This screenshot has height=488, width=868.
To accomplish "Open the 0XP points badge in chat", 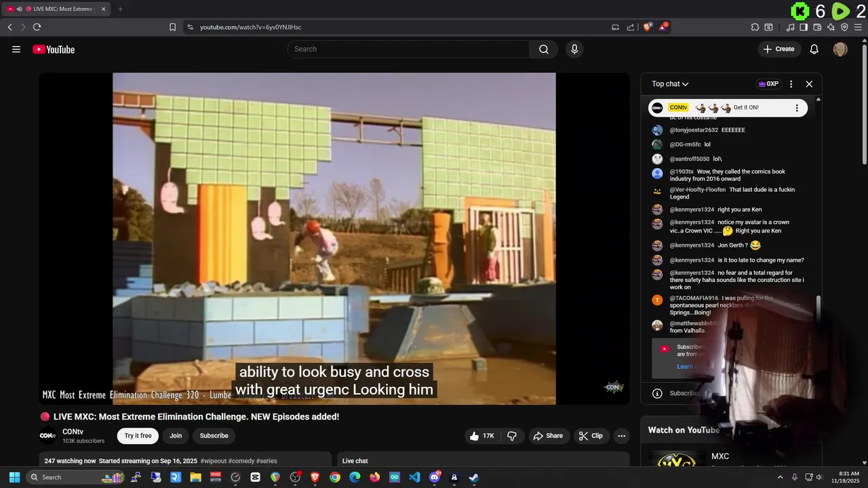I will point(768,84).
